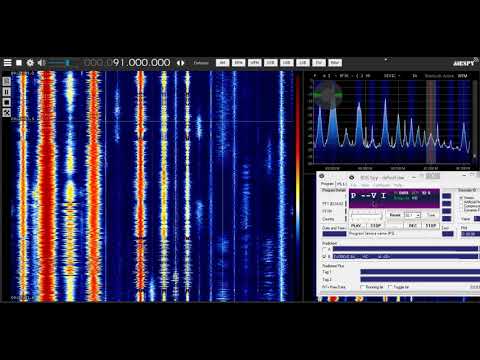Select the CW demodulation mode
Viewport: 480px width, 360px height.
pyautogui.click(x=319, y=63)
